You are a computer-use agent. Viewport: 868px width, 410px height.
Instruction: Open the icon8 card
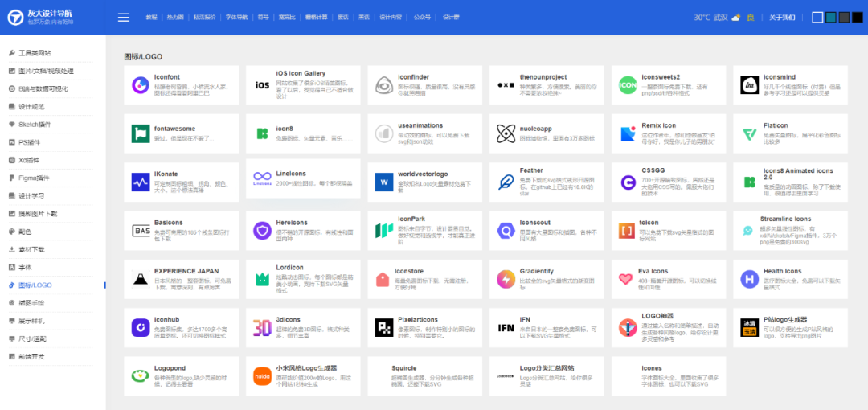pos(303,133)
